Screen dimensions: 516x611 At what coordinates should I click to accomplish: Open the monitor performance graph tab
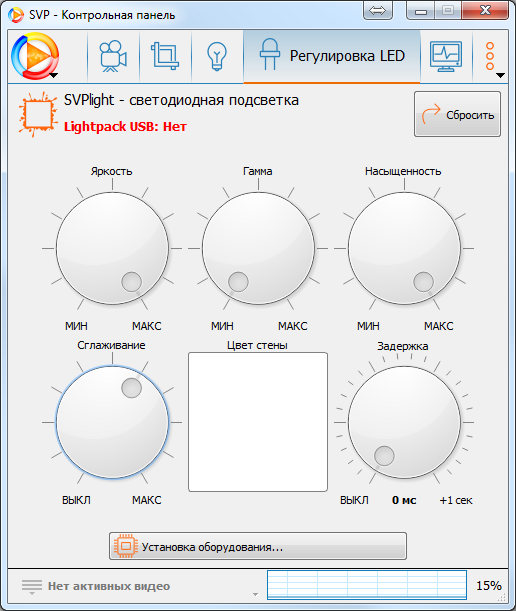pos(446,56)
